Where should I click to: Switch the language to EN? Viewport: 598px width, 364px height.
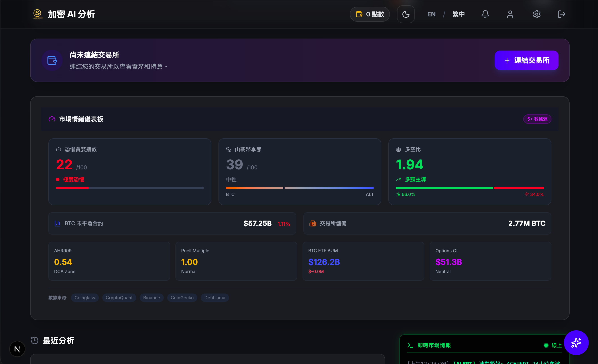(431, 14)
